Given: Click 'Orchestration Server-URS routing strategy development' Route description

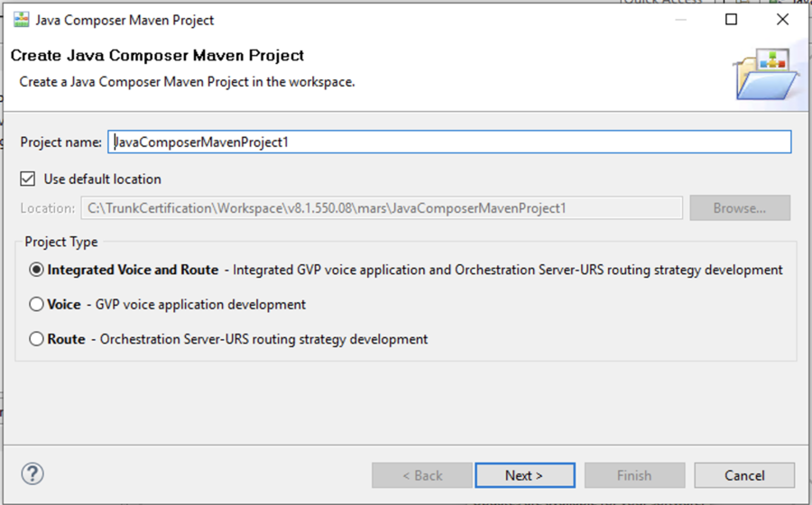Looking at the screenshot, I should [x=263, y=339].
